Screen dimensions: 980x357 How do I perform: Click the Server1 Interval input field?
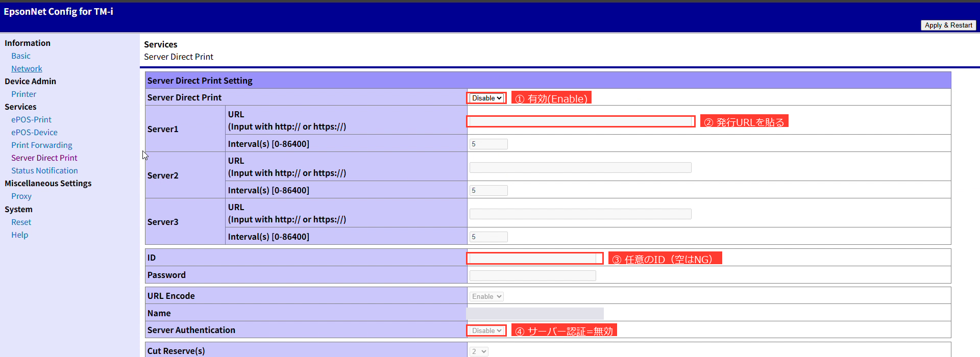coord(488,144)
